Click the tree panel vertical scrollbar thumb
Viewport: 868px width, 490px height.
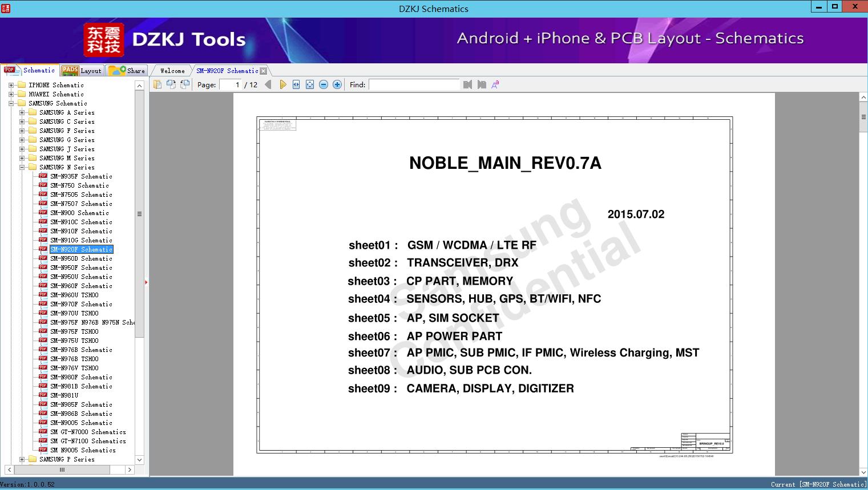[x=139, y=214]
